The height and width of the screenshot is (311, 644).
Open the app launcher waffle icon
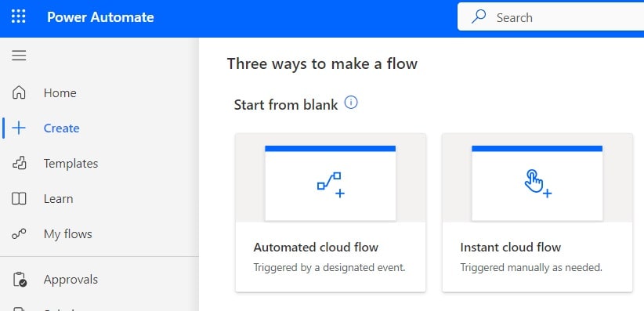coord(19,17)
